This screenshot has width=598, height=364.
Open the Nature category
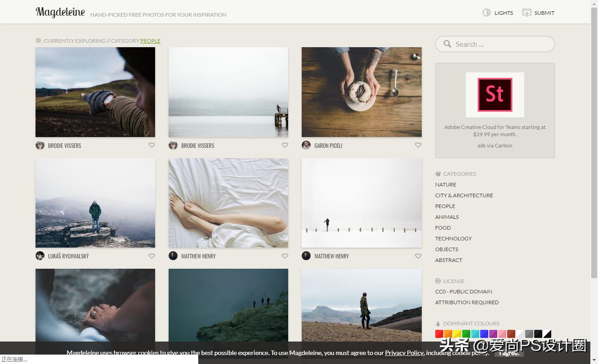coord(446,185)
